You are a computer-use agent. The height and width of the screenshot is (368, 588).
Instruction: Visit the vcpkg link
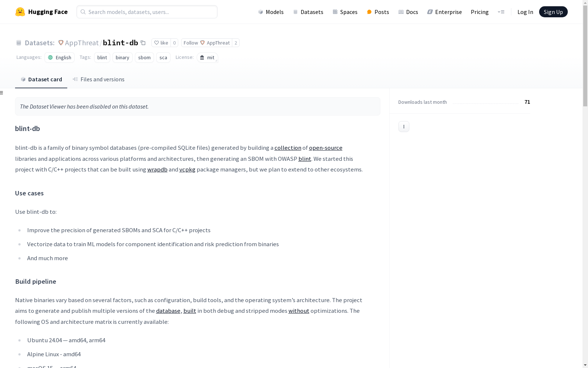(x=187, y=170)
